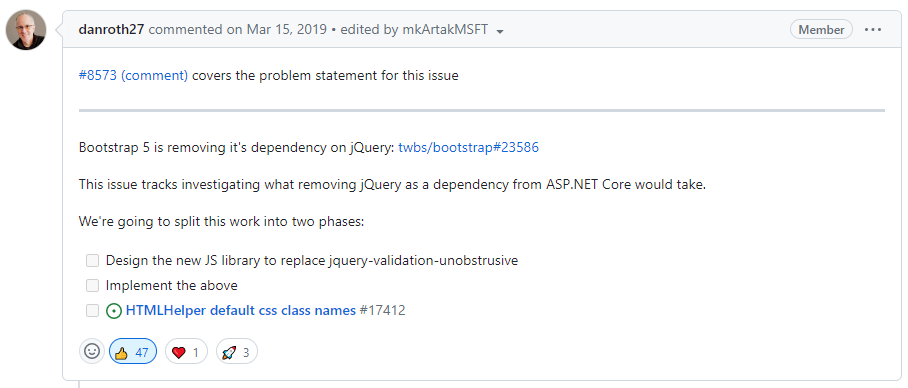
Task: Click the 'We're going to split this work' text
Action: pyautogui.click(x=221, y=222)
